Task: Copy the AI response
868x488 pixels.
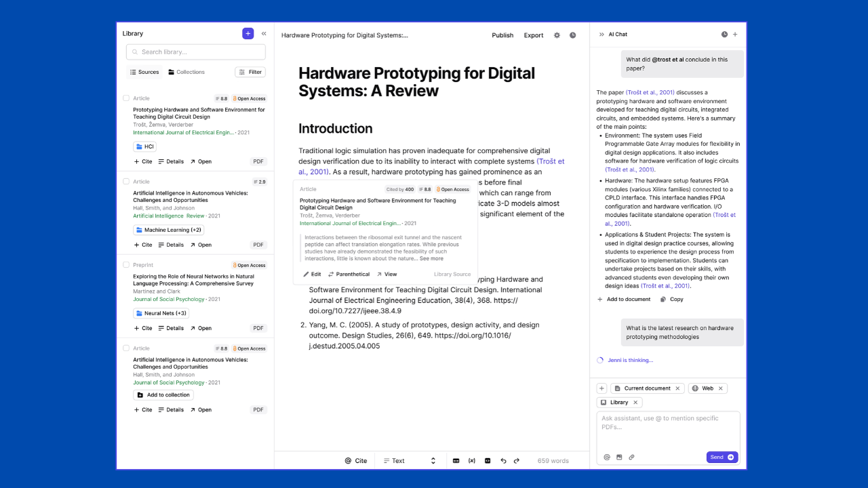Action: [x=672, y=299]
